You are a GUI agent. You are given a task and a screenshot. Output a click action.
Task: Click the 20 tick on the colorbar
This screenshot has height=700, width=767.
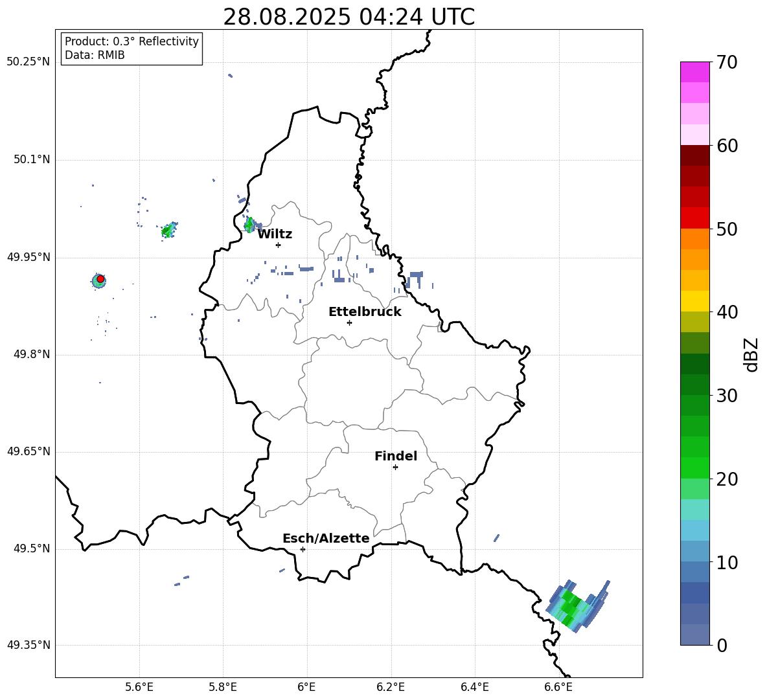pyautogui.click(x=727, y=479)
